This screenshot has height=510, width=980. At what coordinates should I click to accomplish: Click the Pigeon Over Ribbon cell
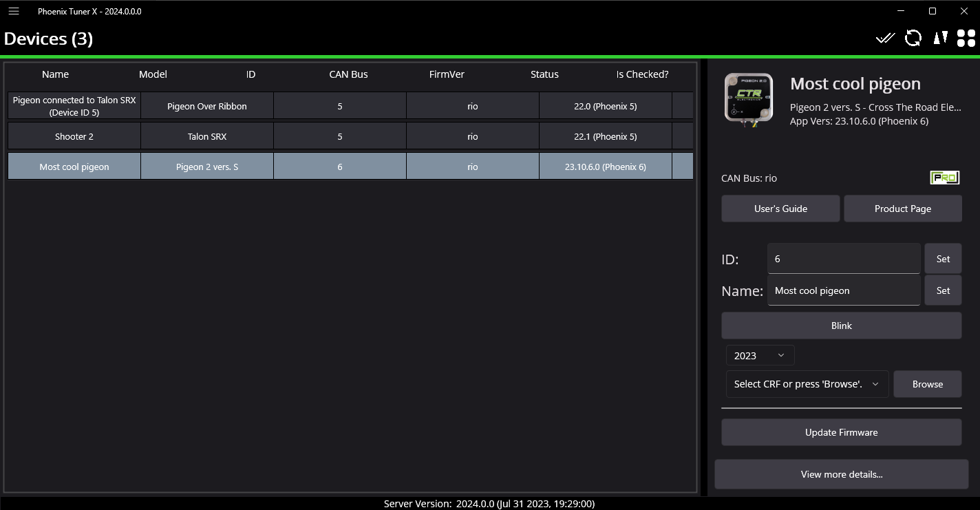[207, 106]
